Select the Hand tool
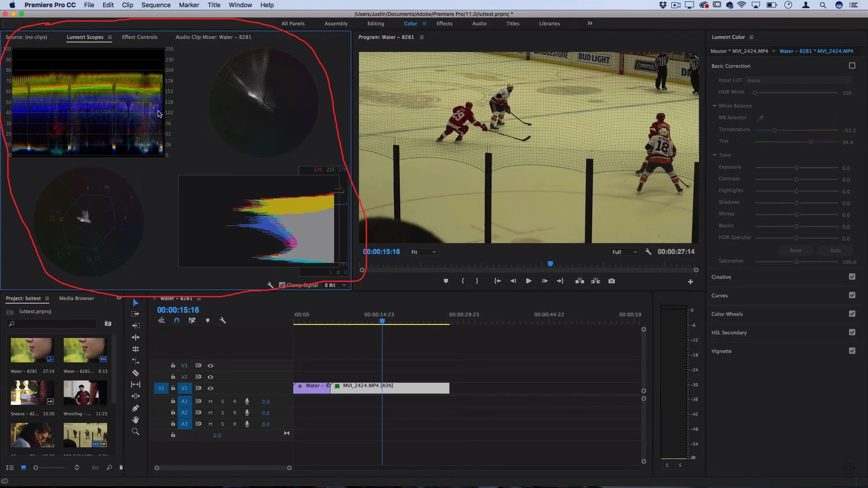Screen dimensions: 868x488 coord(135,420)
